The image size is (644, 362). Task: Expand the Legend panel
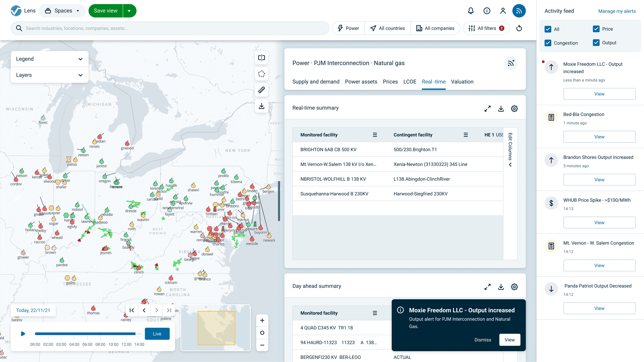click(x=49, y=59)
